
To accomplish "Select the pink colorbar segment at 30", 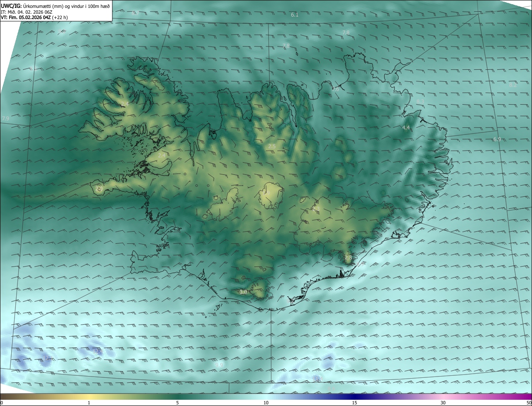I will (x=443, y=396).
